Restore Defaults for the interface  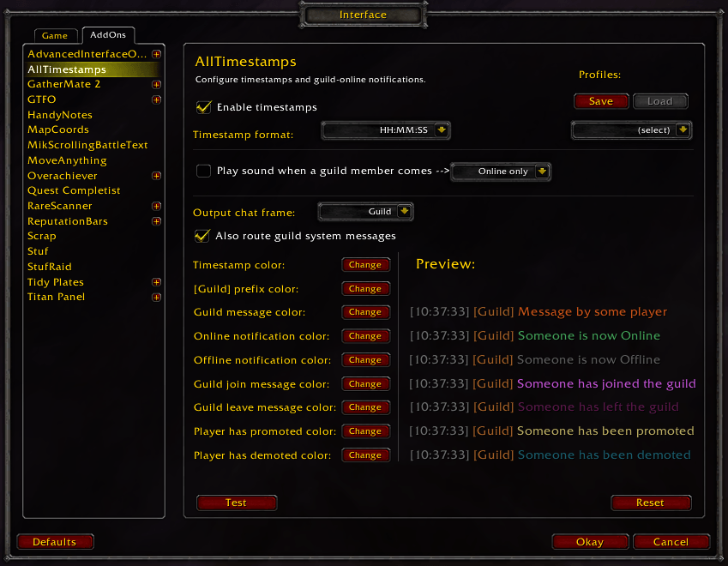coord(55,542)
